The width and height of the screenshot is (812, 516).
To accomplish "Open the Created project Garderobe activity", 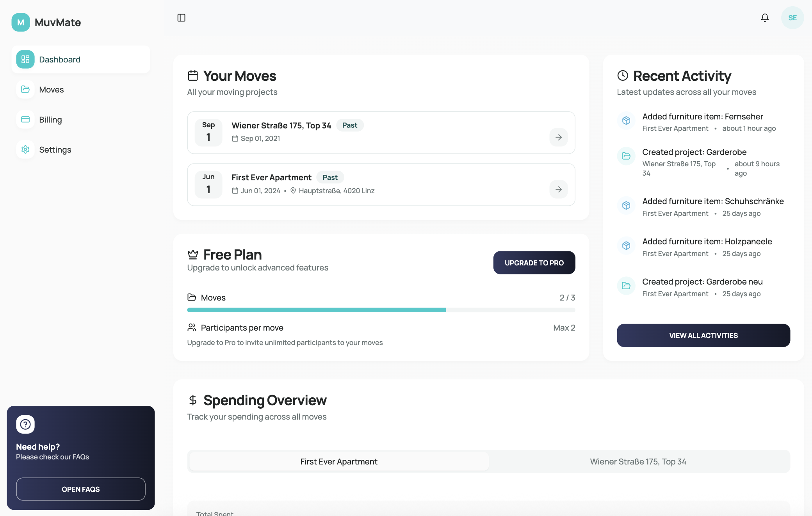I will (x=694, y=152).
